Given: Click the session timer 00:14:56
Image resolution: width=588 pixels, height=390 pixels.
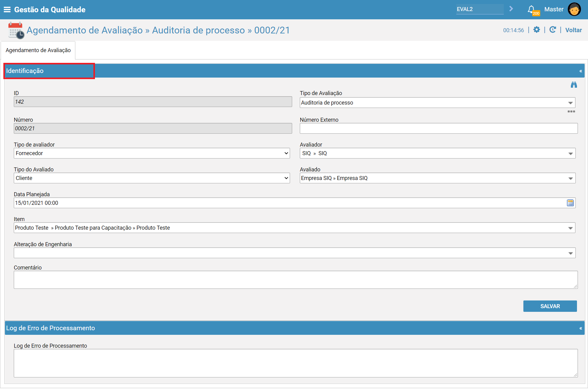Looking at the screenshot, I should [x=513, y=30].
